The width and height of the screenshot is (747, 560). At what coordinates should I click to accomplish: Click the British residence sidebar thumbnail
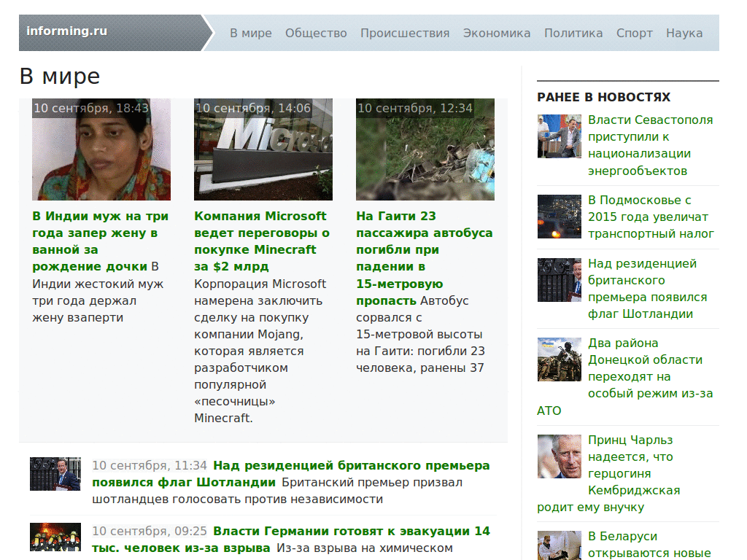coord(560,280)
